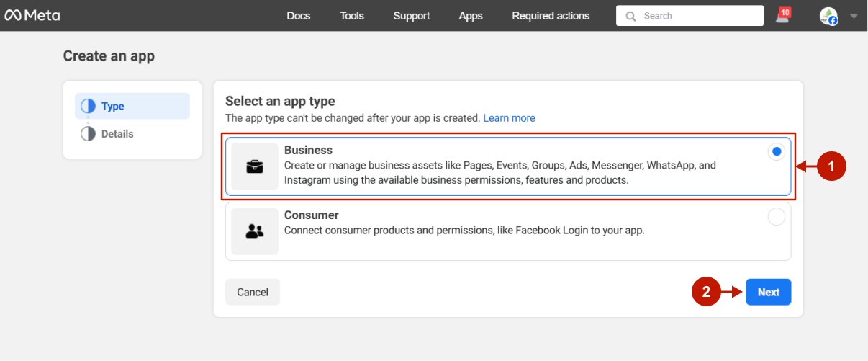Click the magnifier icon in the search box
This screenshot has height=361, width=868.
(x=630, y=16)
